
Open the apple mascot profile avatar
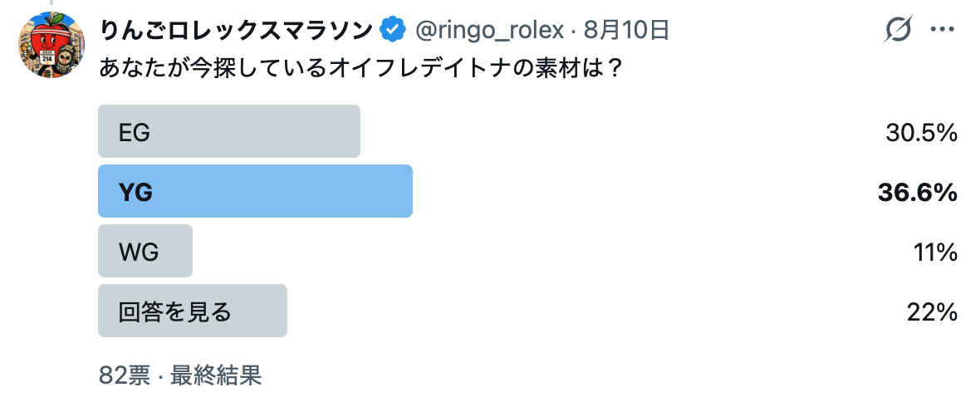(51, 44)
